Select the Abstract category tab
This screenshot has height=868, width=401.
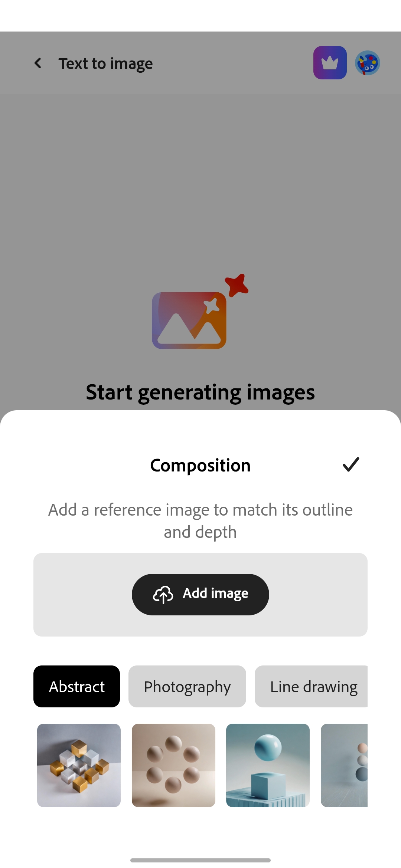(x=76, y=686)
